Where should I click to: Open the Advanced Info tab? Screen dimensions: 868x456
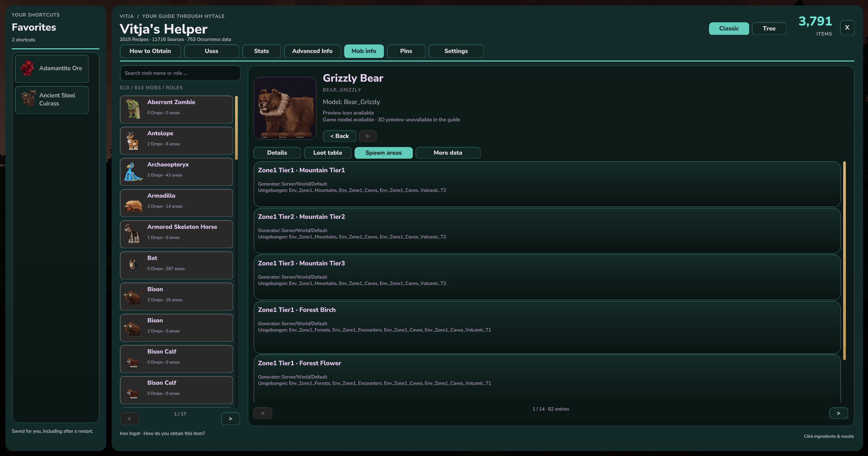pyautogui.click(x=312, y=51)
